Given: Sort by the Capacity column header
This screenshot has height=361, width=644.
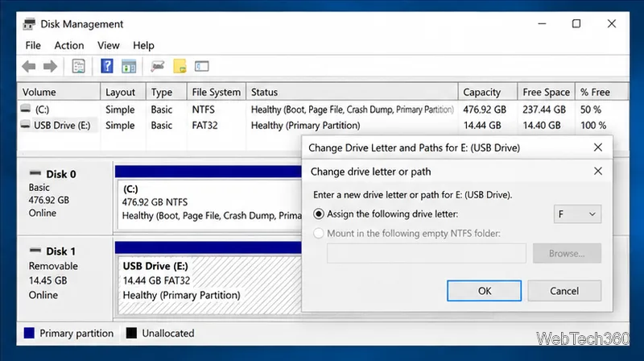Looking at the screenshot, I should [x=488, y=92].
